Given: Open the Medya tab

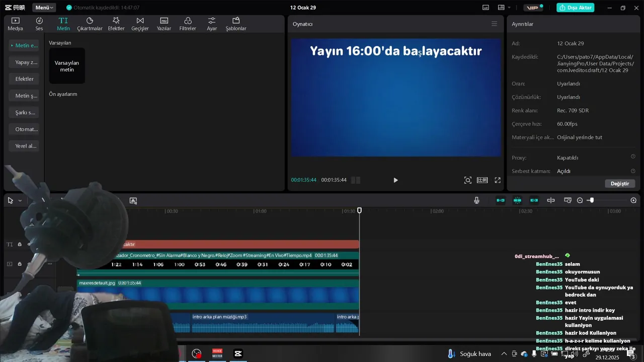Looking at the screenshot, I should 15,24.
